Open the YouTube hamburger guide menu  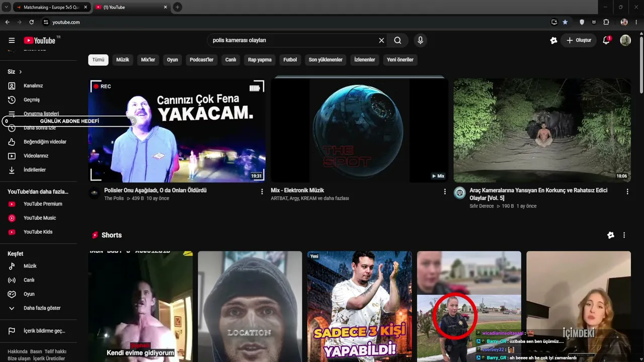[x=12, y=40]
